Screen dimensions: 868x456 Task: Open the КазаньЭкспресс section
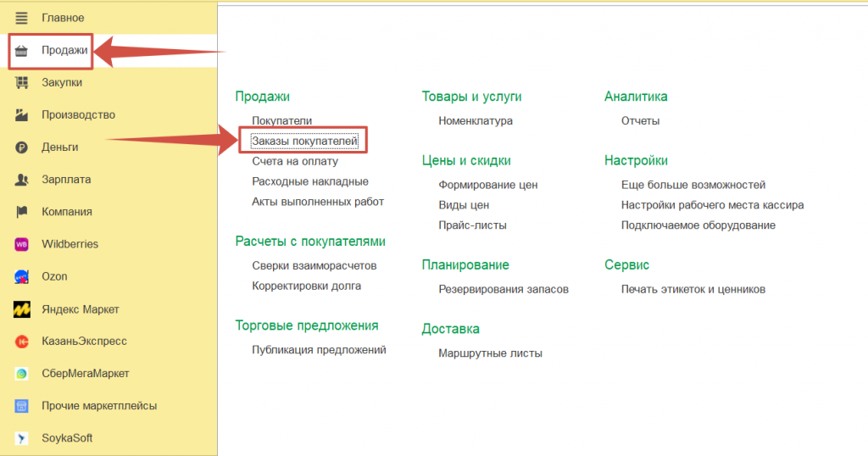click(84, 342)
